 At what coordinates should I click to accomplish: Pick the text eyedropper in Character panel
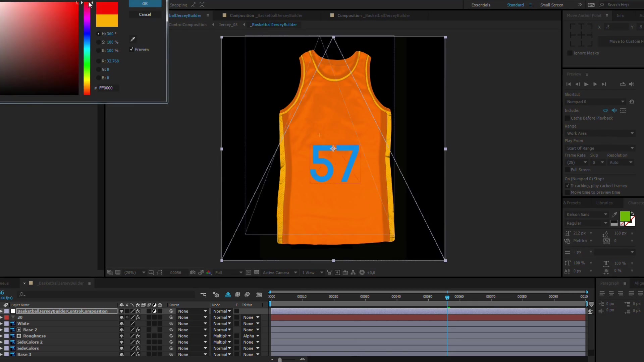pyautogui.click(x=614, y=215)
